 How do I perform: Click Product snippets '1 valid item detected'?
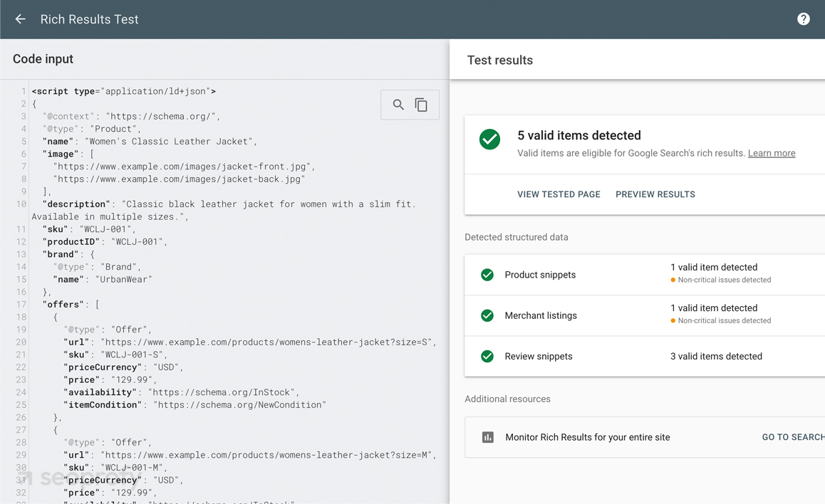pyautogui.click(x=714, y=267)
